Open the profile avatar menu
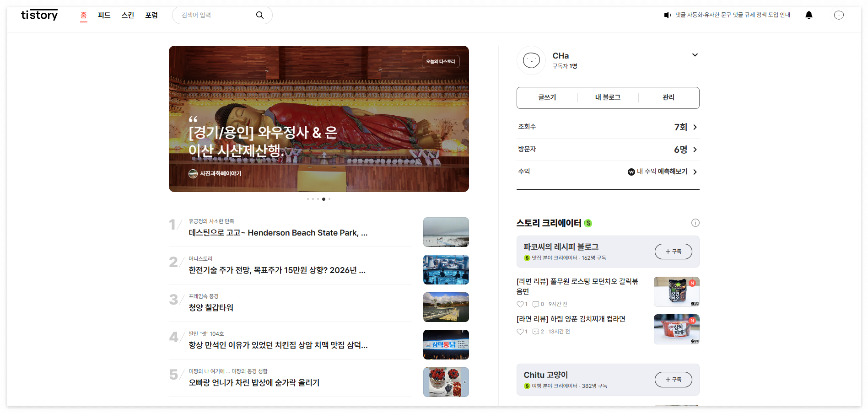 (x=839, y=15)
